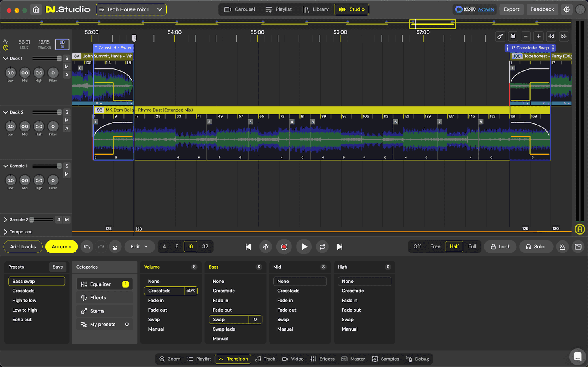588x367 pixels.
Task: Open the Effects tab in bottom bar
Action: (323, 359)
